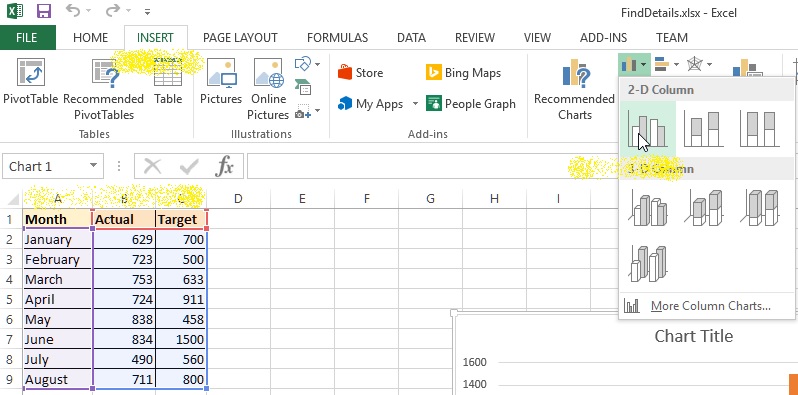The image size is (798, 395).
Task: Switch to the VIEW tab
Action: tap(537, 38)
